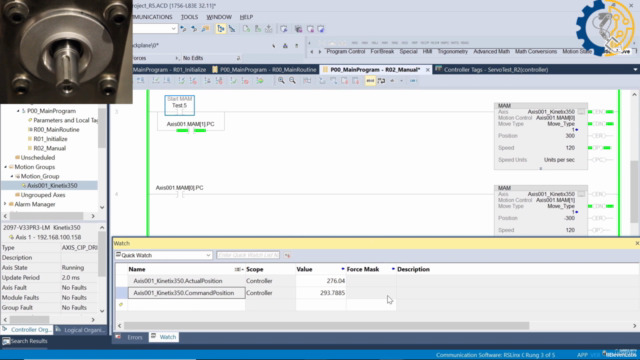Collapse the Kinetix350 properties pane chevron

pyautogui.click(x=102, y=227)
